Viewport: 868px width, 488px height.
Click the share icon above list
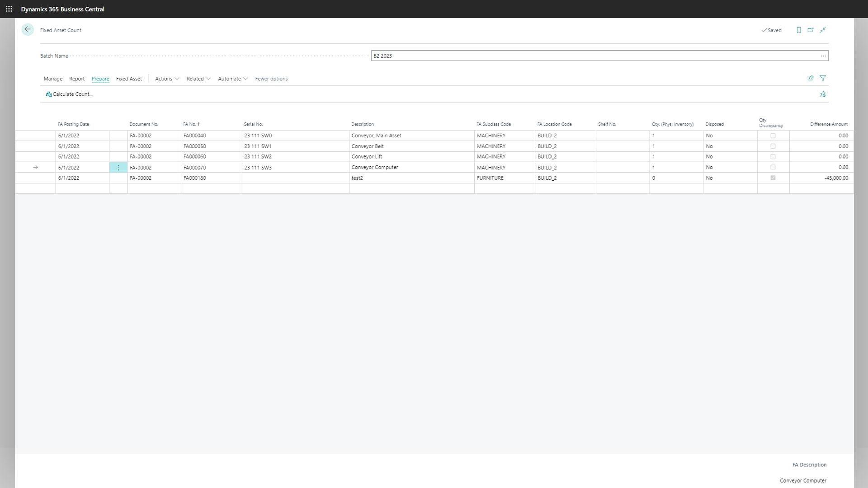810,78
